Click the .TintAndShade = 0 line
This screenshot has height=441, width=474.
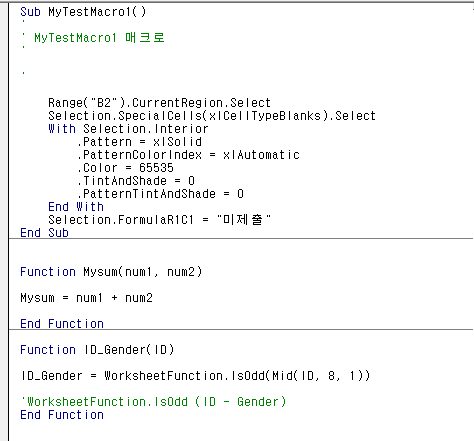point(136,181)
